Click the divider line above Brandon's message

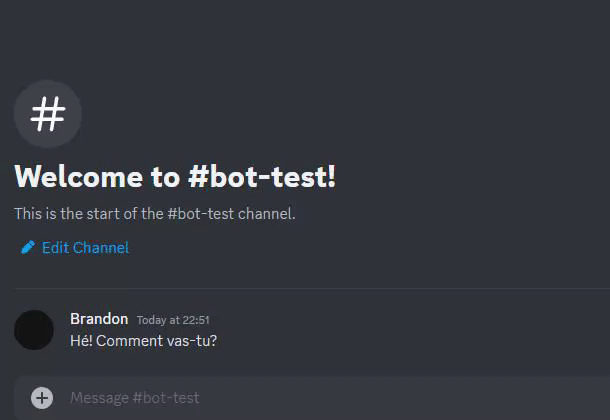[x=313, y=289]
